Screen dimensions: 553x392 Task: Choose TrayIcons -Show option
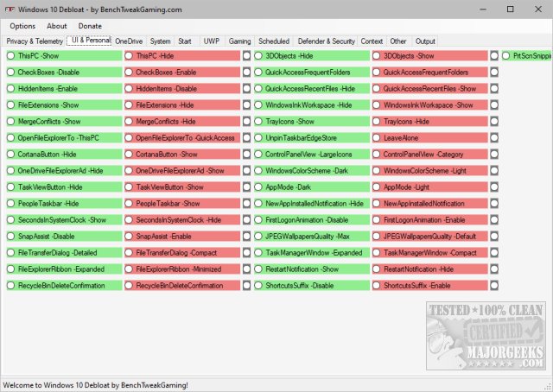[x=312, y=121]
